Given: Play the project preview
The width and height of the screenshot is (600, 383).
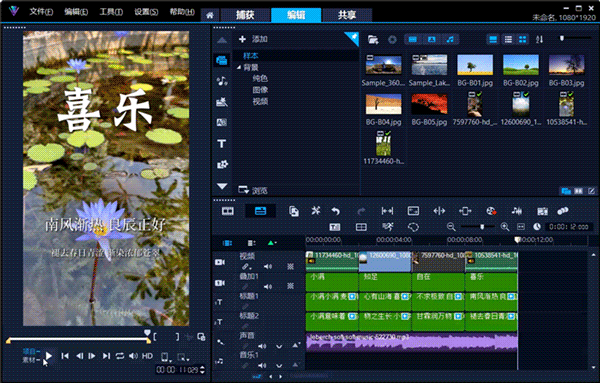Looking at the screenshot, I should coord(49,356).
